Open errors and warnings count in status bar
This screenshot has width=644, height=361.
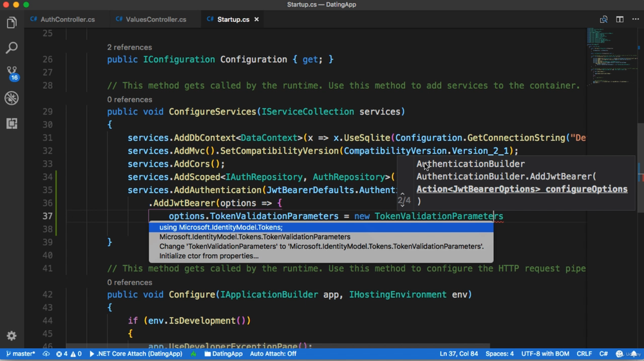pos(69,354)
